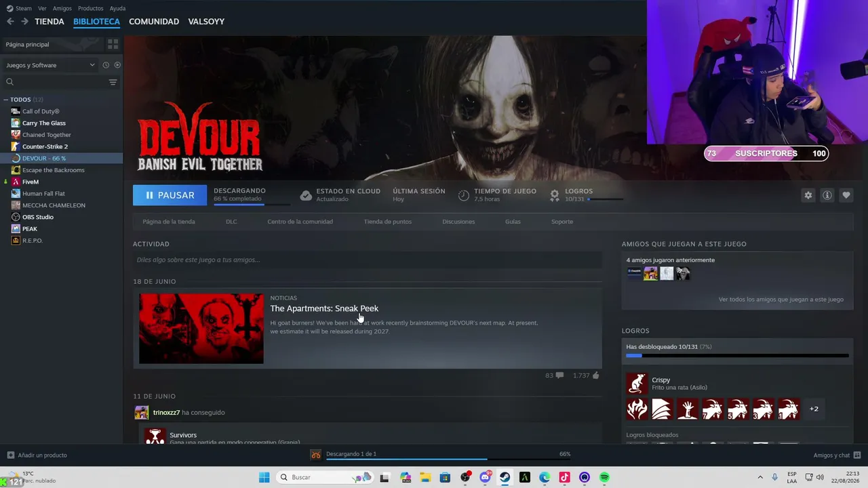The height and width of the screenshot is (488, 868).
Task: Add DEVOUR to favorites heart icon
Action: tap(846, 195)
